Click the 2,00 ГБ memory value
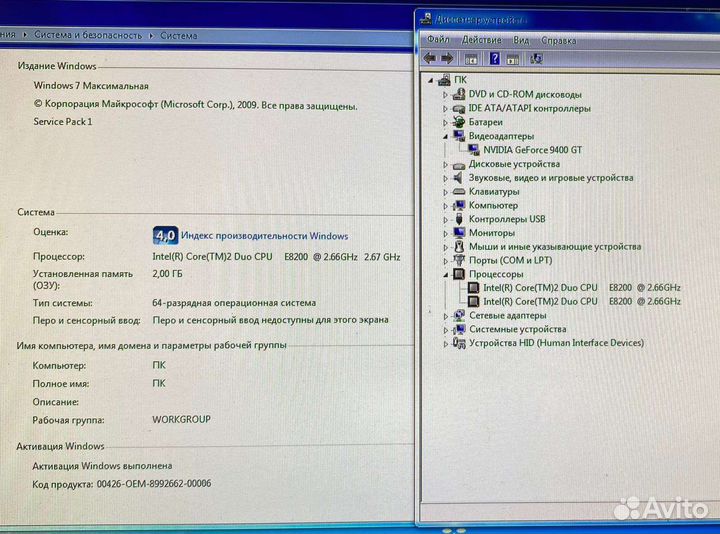The image size is (720, 534). [167, 274]
